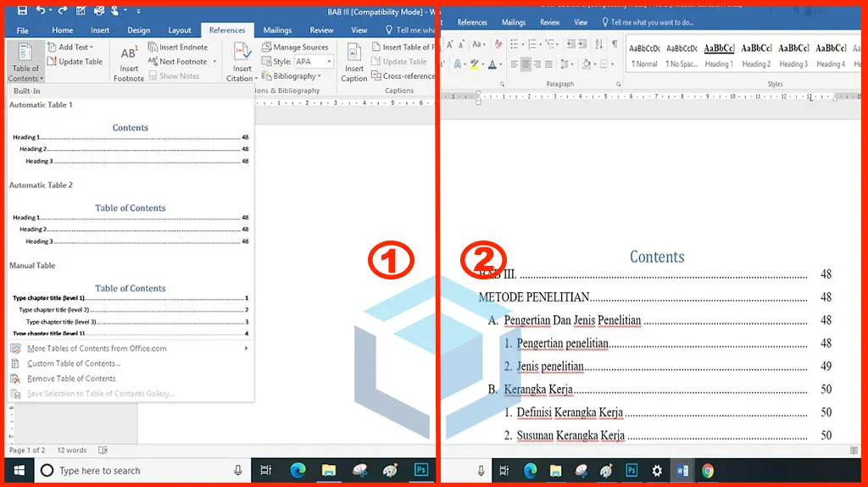Click Page 1 of 2 in status bar
The width and height of the screenshot is (868, 487).
[x=27, y=451]
